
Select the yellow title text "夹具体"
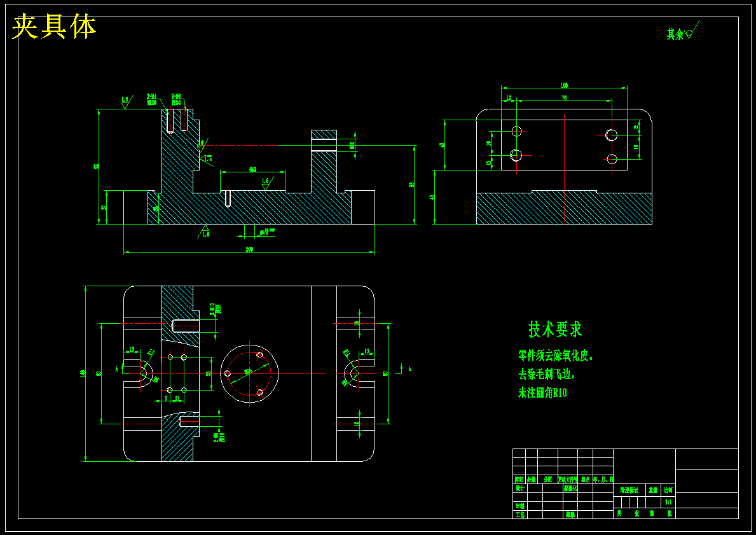coord(54,27)
